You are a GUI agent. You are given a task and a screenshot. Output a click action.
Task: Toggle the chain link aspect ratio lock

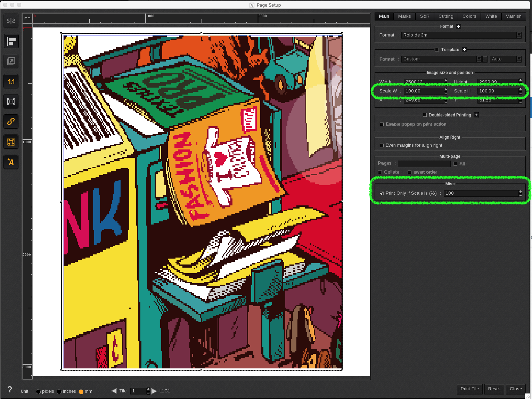pos(11,122)
